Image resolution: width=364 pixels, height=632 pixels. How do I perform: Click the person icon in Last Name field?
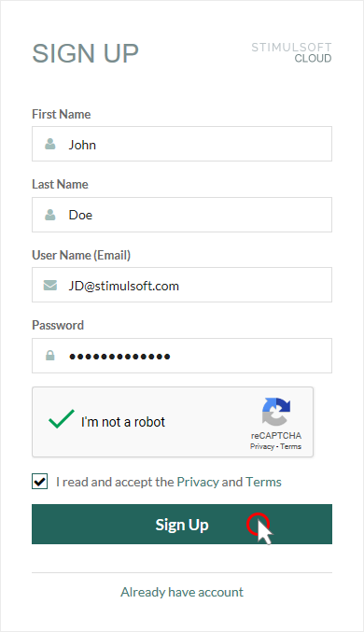point(50,215)
